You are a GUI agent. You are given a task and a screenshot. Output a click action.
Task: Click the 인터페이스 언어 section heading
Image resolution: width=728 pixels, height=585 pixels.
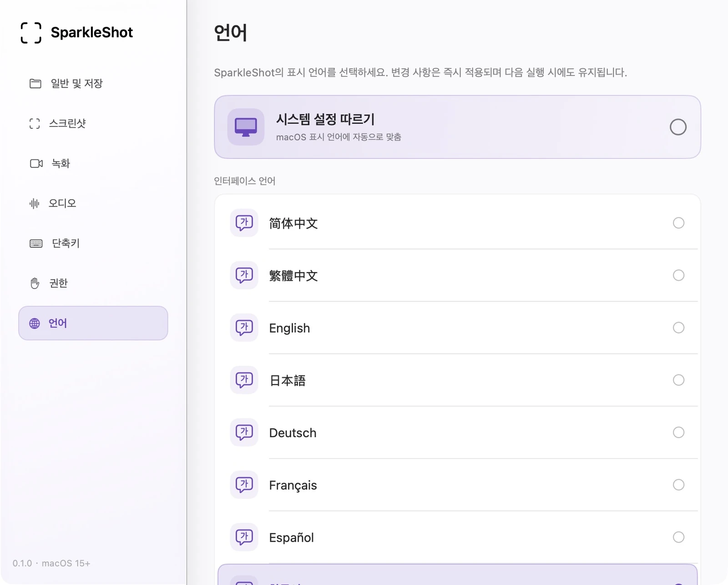coord(245,181)
